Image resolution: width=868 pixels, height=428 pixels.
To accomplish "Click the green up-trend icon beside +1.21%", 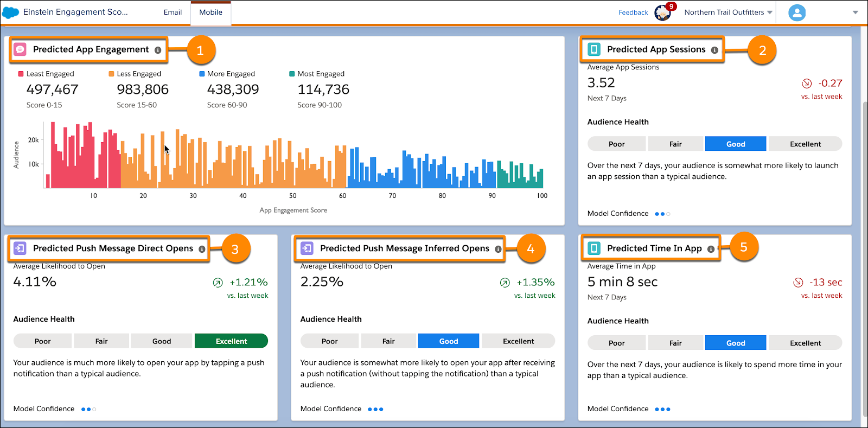I will click(x=218, y=282).
